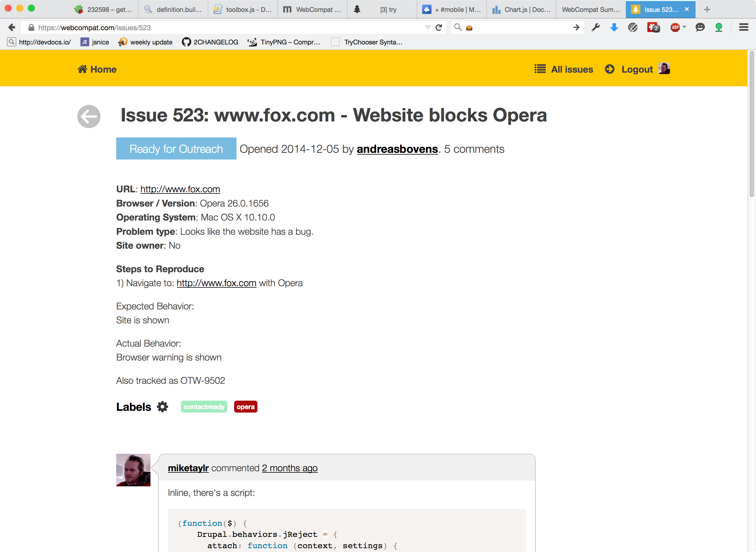Open the URL bar history dropdown

[428, 27]
